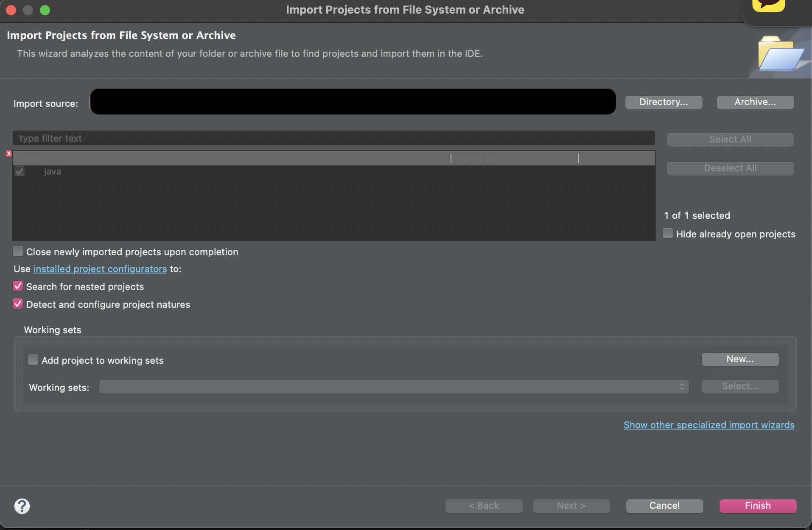Viewport: 812px width, 530px height.
Task: Click the type filter text field
Action: coord(333,138)
